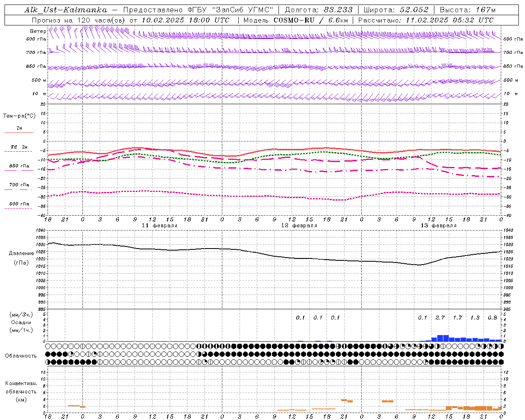Click the 3-hour precipitation value '1.3'

pyautogui.click(x=475, y=317)
